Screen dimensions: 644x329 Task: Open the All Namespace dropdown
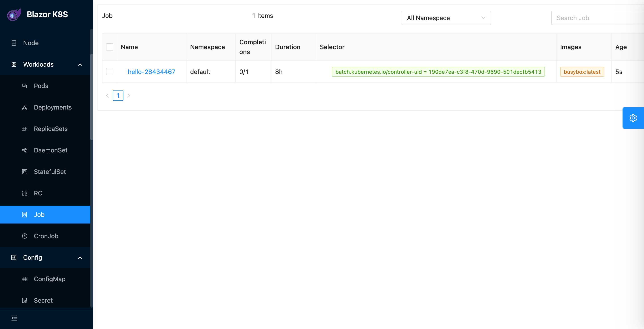pos(446,18)
